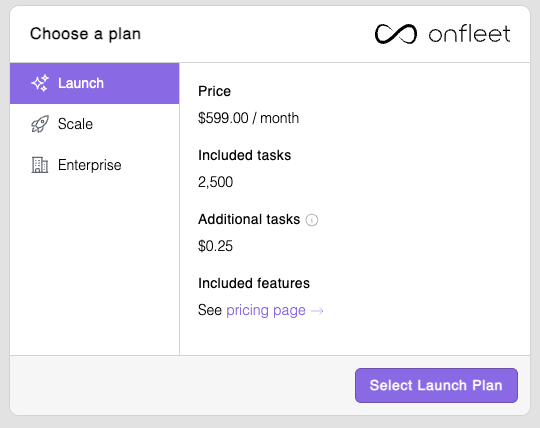This screenshot has height=428, width=540.
Task: Click the Choose a plan heading
Action: (85, 34)
